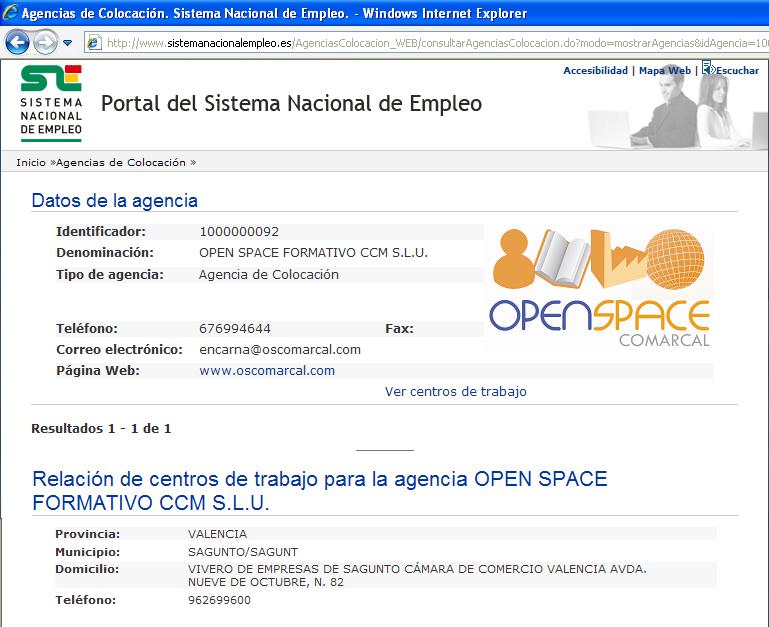Click the Open Space Comarcal logo image
Image resolution: width=769 pixels, height=627 pixels.
600,287
